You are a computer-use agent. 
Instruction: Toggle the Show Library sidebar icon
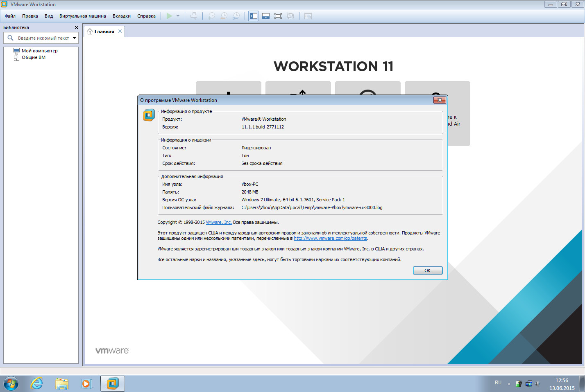click(254, 16)
